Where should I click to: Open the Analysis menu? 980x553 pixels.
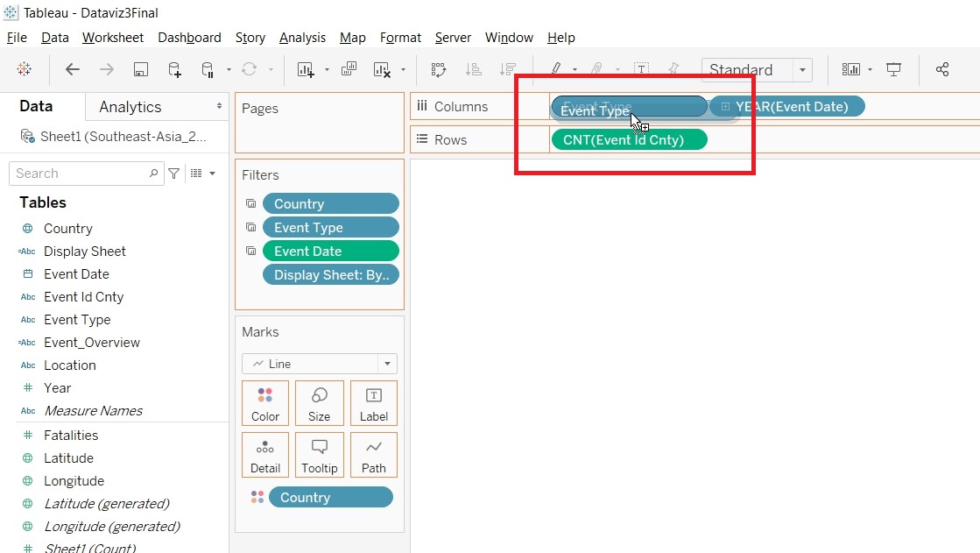302,38
